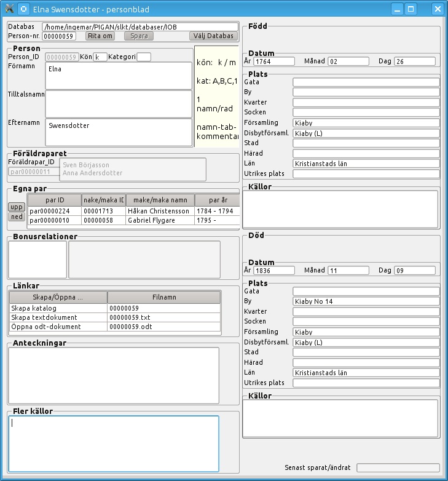This screenshot has width=448, height=481.
Task: Click death By field Kiaby No 14
Action: pyautogui.click(x=366, y=301)
